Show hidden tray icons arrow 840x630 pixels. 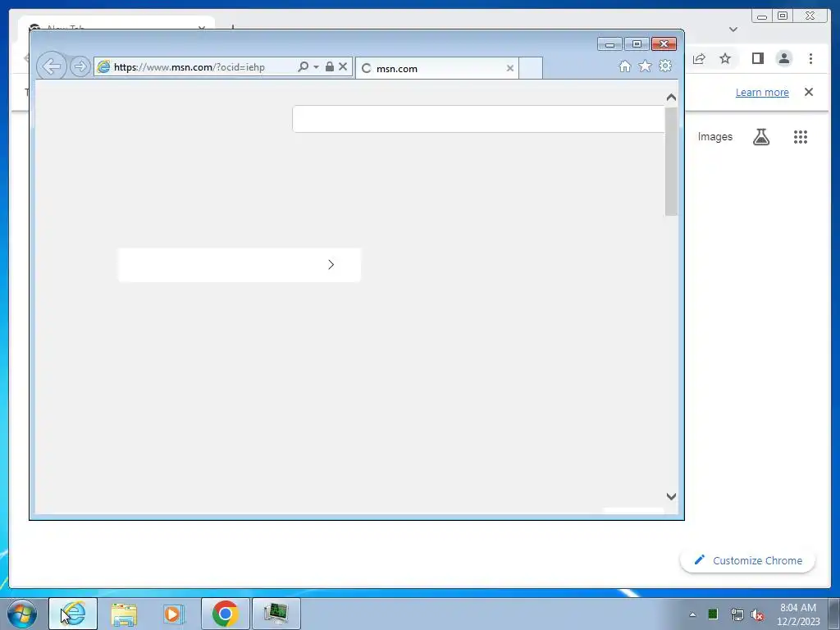coord(692,614)
